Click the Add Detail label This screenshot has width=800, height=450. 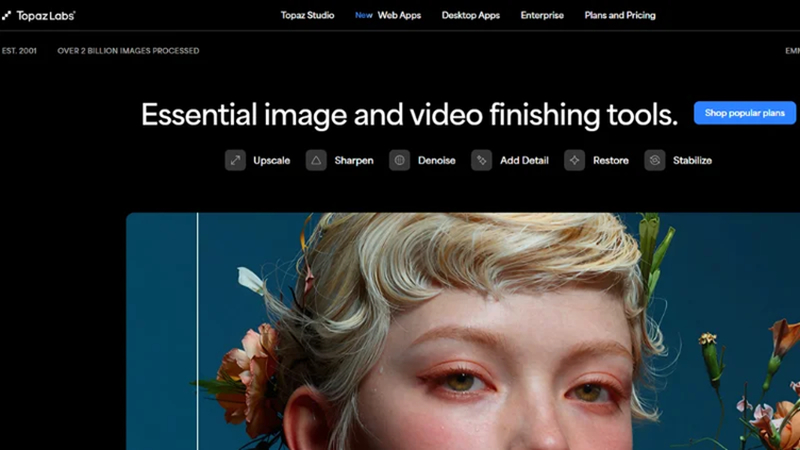(524, 161)
